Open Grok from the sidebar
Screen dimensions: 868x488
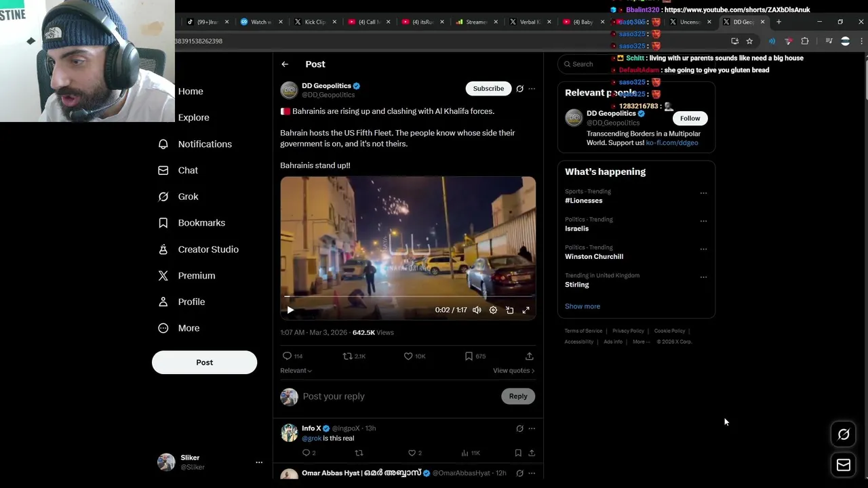click(x=178, y=197)
